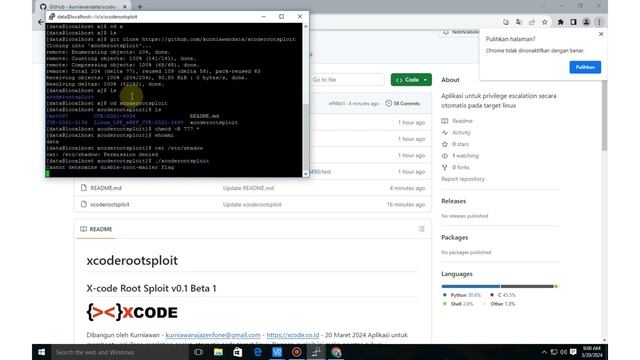
Task: Open the green Code dropdown
Action: [411, 80]
